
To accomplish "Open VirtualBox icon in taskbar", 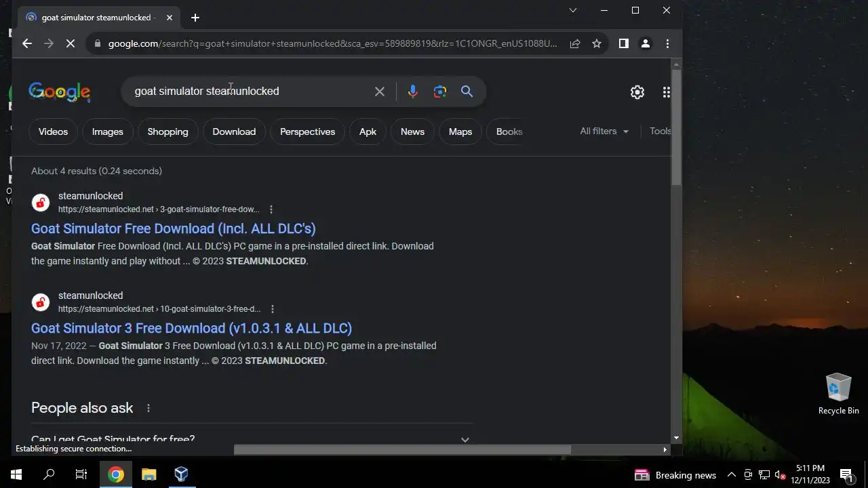I will click(181, 474).
